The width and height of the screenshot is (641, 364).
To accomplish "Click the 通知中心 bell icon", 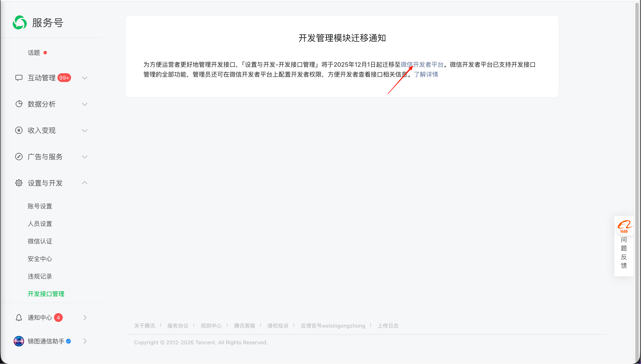I will (19, 318).
